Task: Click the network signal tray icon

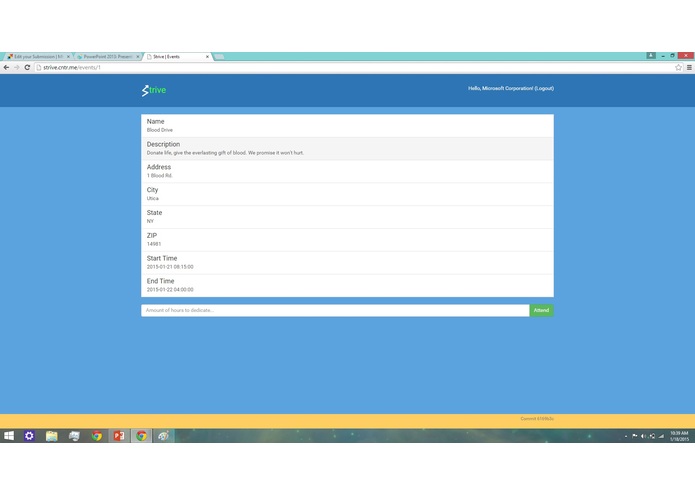Action: [x=661, y=436]
